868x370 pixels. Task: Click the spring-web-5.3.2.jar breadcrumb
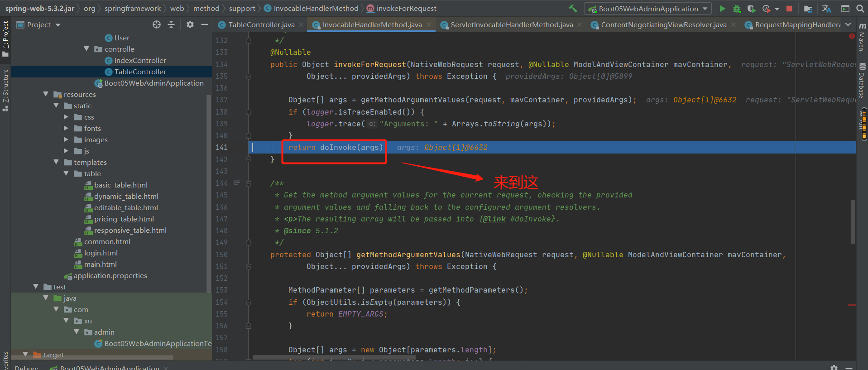coord(40,9)
